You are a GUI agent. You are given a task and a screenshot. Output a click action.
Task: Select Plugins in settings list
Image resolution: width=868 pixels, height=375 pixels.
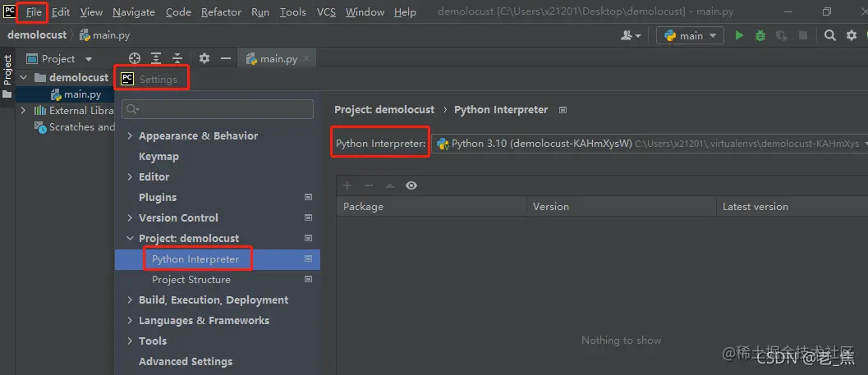pos(157,197)
